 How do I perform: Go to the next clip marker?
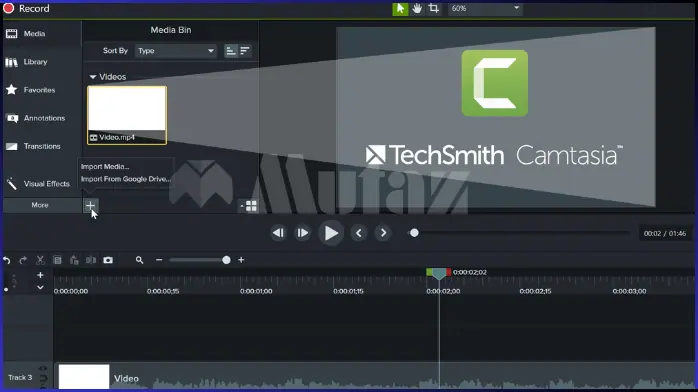[383, 233]
